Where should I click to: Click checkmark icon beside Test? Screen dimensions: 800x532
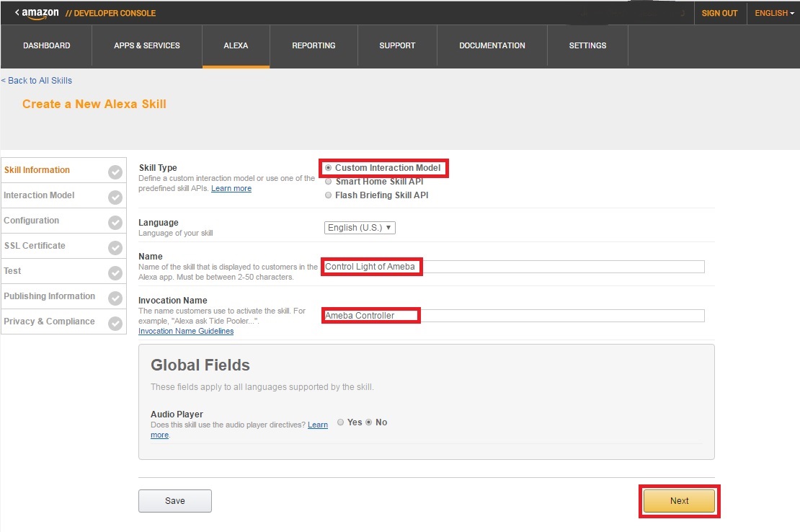pos(115,273)
